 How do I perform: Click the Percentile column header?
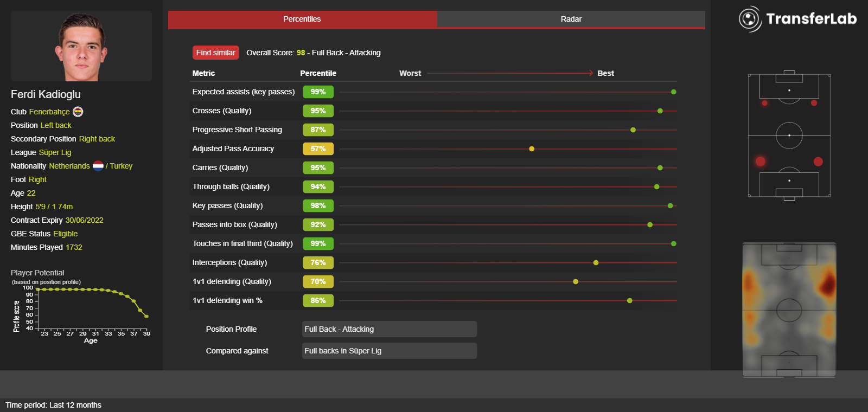coord(318,73)
